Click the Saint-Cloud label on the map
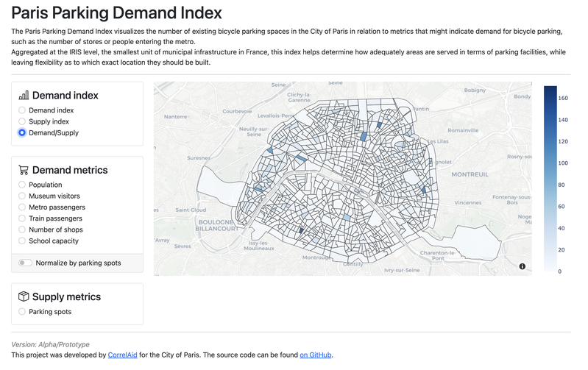 click(x=191, y=210)
